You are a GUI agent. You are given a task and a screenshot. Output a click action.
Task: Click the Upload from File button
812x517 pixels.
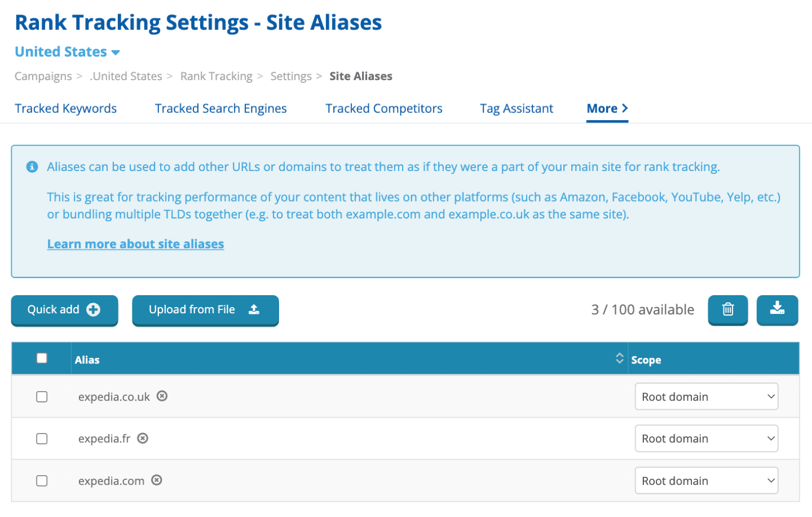(205, 310)
